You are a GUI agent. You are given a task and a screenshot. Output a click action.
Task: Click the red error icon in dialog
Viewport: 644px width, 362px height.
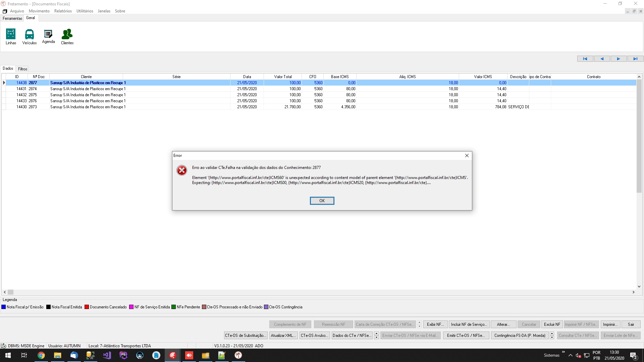[x=182, y=170]
